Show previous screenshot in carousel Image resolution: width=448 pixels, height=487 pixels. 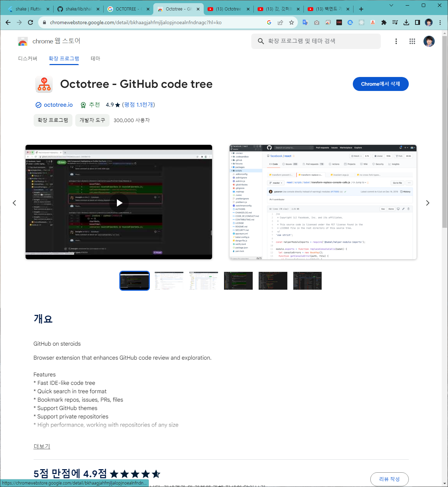(x=14, y=203)
